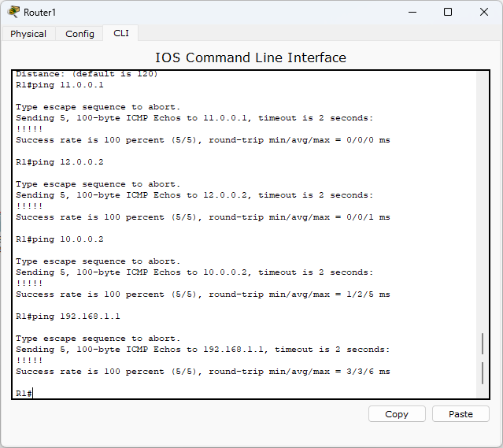Screen dimensions: 503x448
Task: Click the 'R1#ping 11.0.0.1' command line
Action: coord(60,85)
